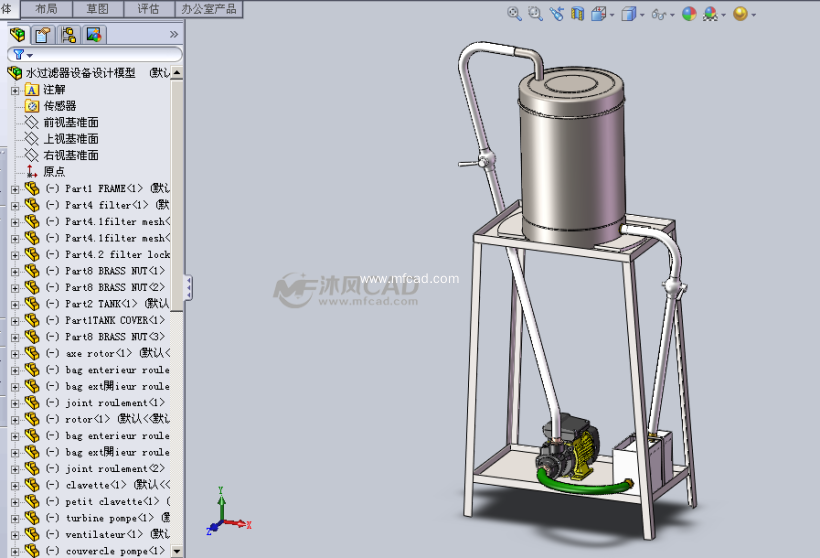Activate the Section View tool
Screen dimensions: 820x558
click(578, 14)
